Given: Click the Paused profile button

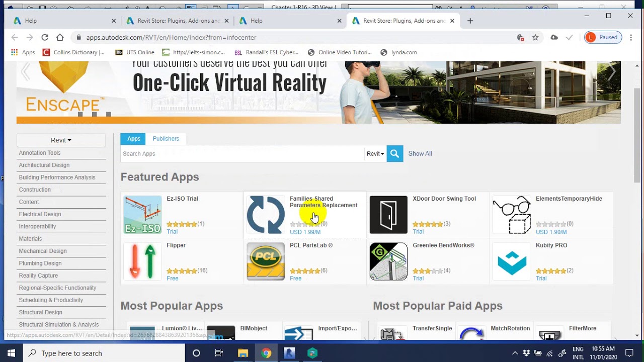Looking at the screenshot, I should [x=603, y=37].
